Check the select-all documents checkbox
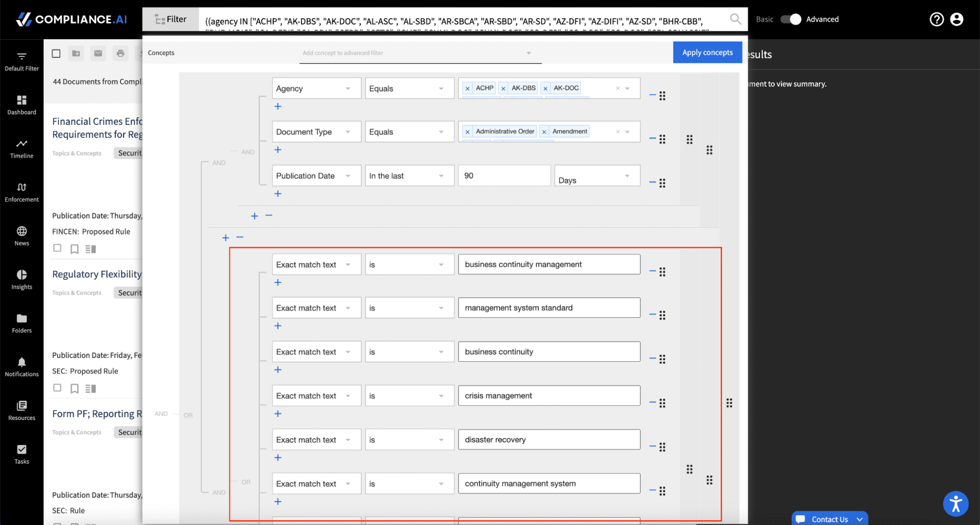The height and width of the screenshot is (525, 980). tap(56, 53)
